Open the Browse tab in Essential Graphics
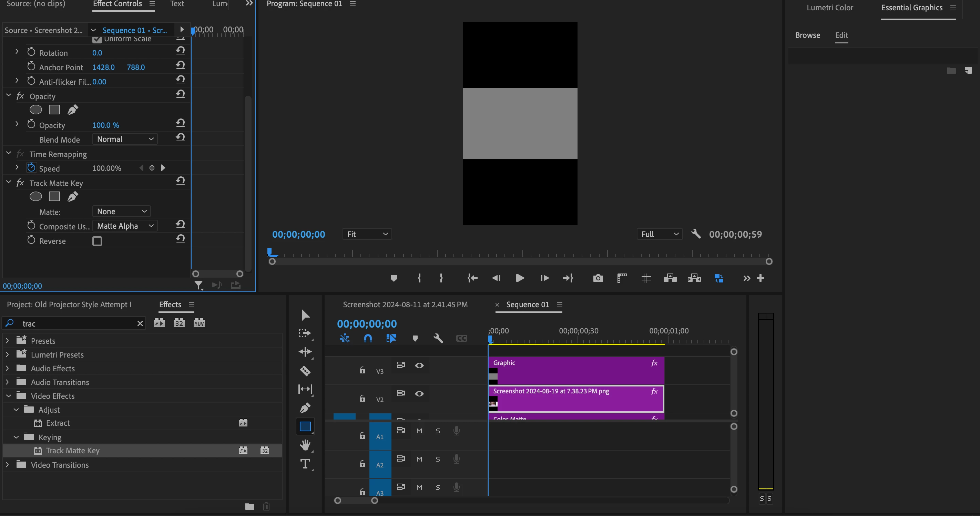The image size is (980, 516). [807, 35]
